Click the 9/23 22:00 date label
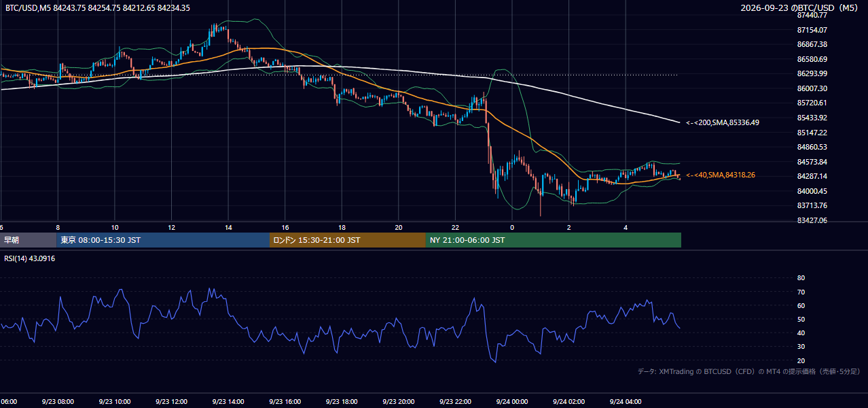 pos(455,402)
